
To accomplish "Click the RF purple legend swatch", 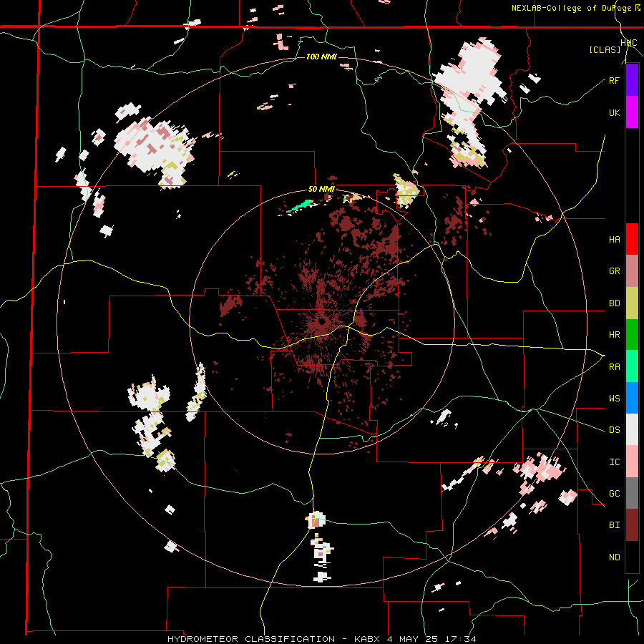I will coord(632,80).
